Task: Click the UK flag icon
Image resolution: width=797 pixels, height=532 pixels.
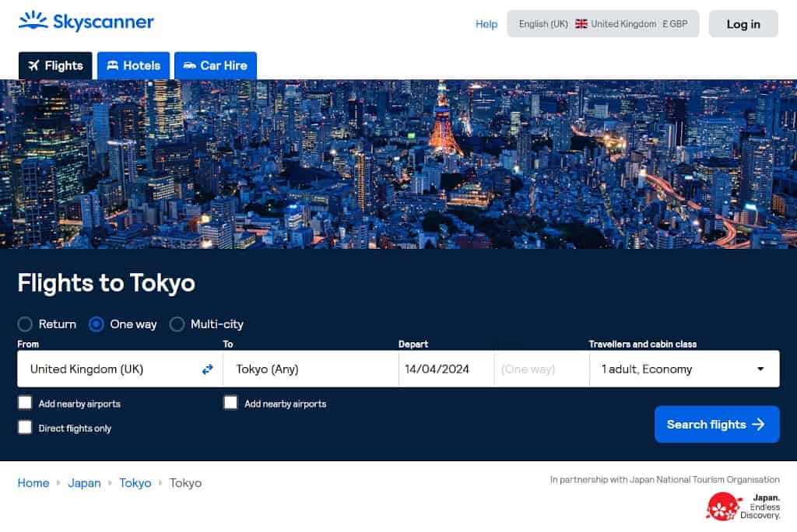Action: [581, 24]
